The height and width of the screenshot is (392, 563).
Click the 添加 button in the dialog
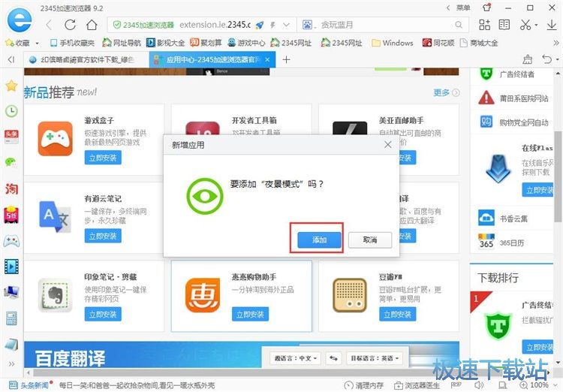click(x=319, y=240)
